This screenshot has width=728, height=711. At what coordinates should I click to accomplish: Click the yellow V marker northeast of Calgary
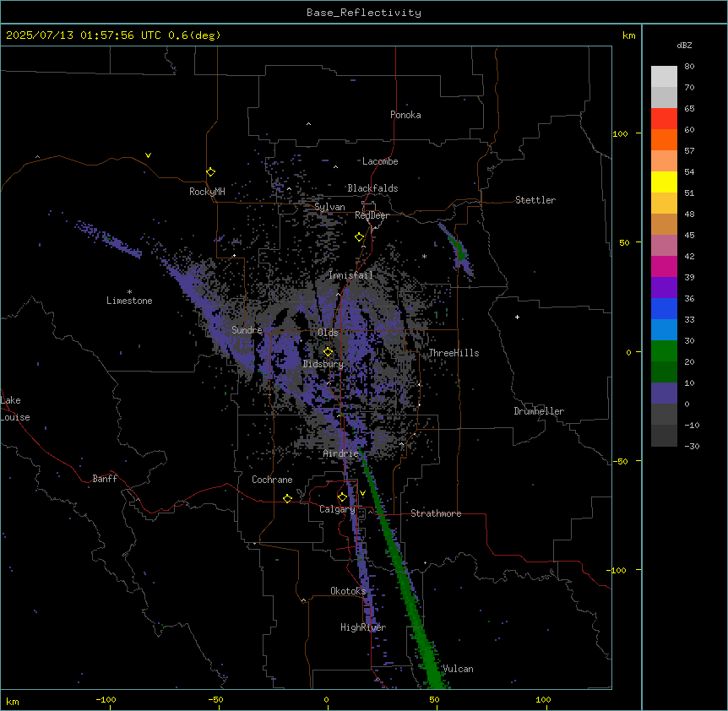click(362, 493)
